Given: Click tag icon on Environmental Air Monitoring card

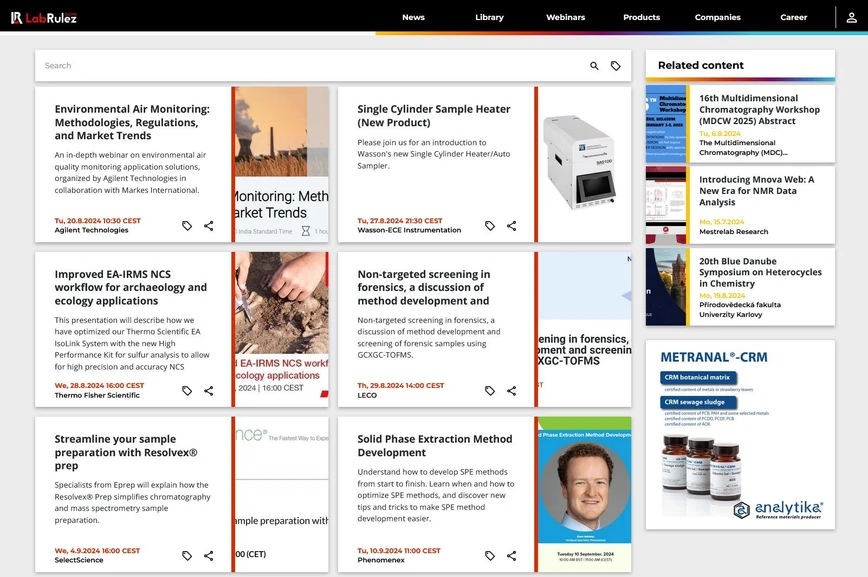Looking at the screenshot, I should coord(187,225).
